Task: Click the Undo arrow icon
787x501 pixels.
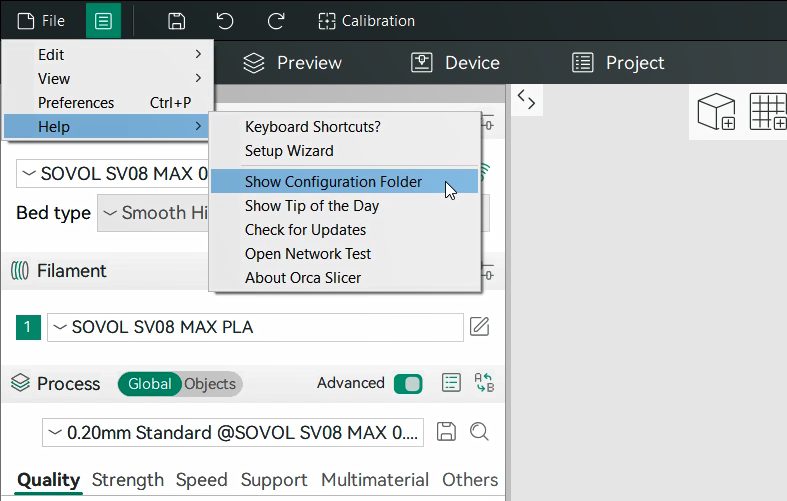Action: tap(225, 21)
